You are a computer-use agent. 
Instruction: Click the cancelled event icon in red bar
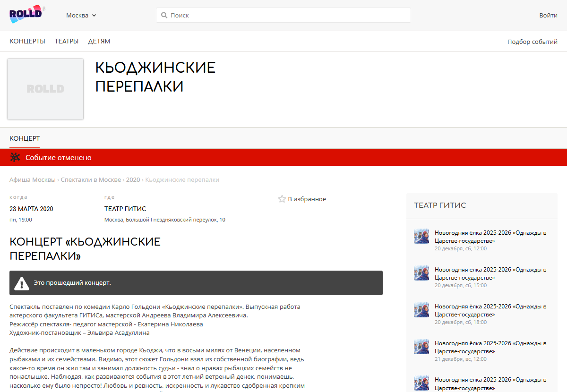(15, 157)
